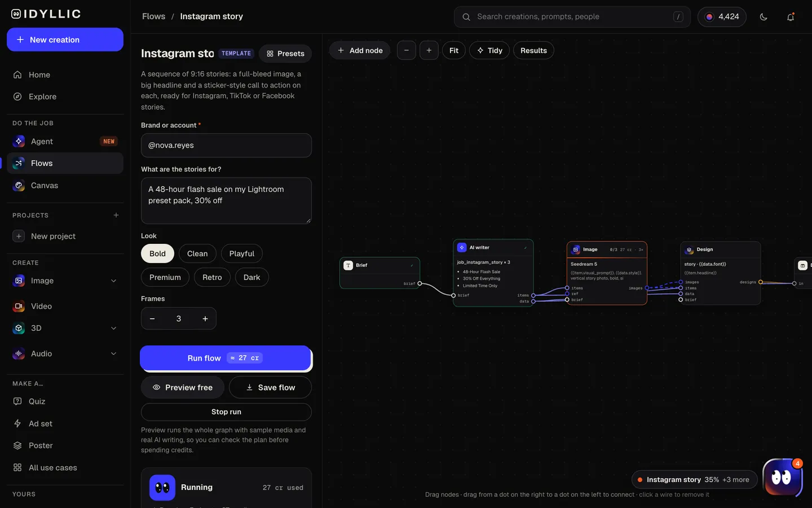Click the AI writer node icon
The width and height of the screenshot is (812, 508).
point(462,247)
